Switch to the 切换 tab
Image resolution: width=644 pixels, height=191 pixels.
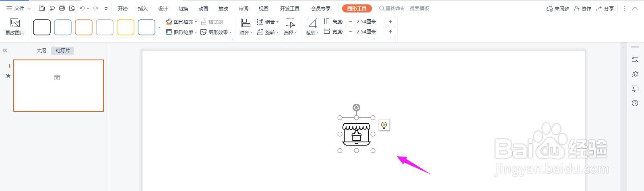[x=183, y=8]
